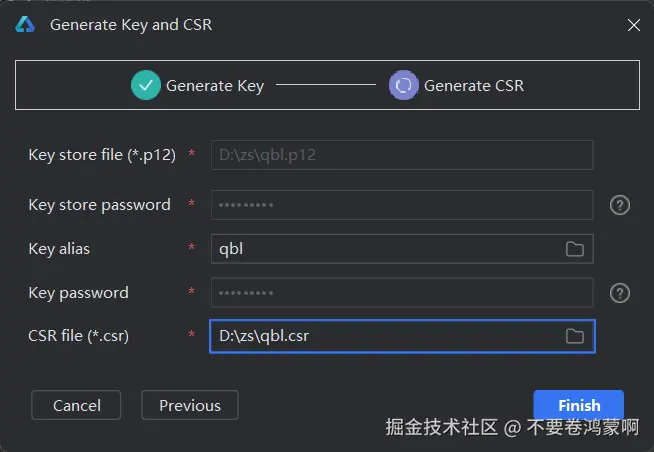The width and height of the screenshot is (654, 452).
Task: Click the Key store password field
Action: click(401, 205)
